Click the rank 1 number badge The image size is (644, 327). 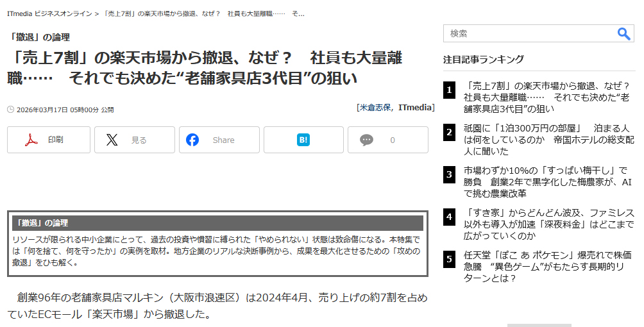[x=450, y=90]
